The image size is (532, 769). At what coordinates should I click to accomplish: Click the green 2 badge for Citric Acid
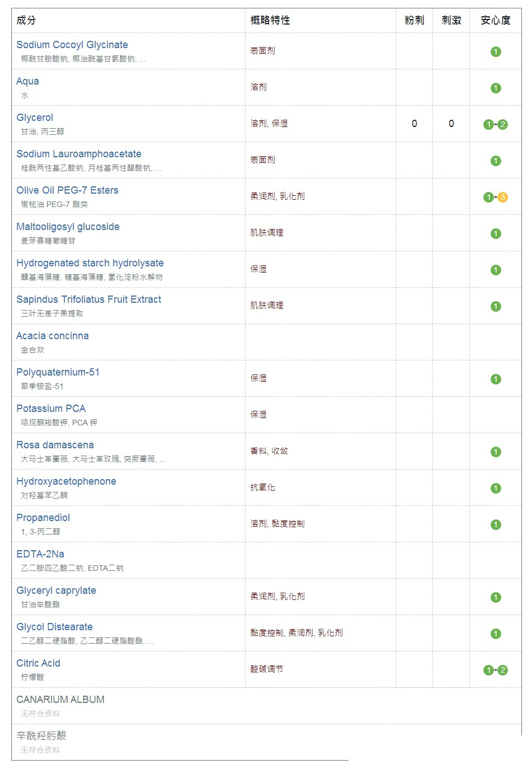[x=502, y=670]
